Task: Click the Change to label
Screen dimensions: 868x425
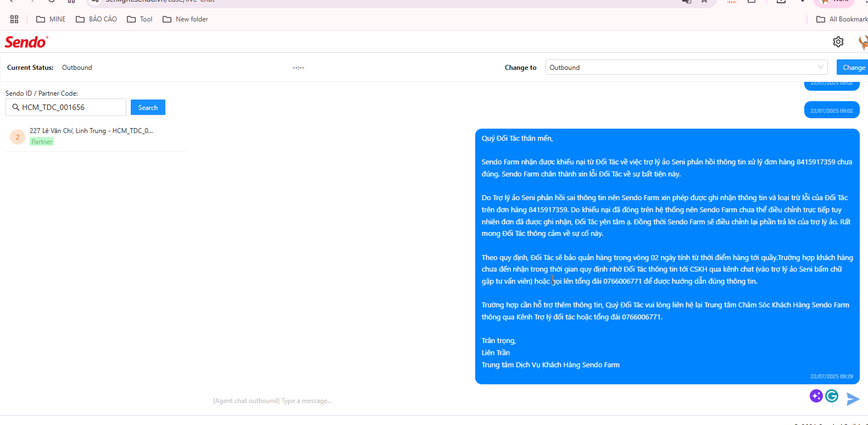Action: click(x=520, y=68)
